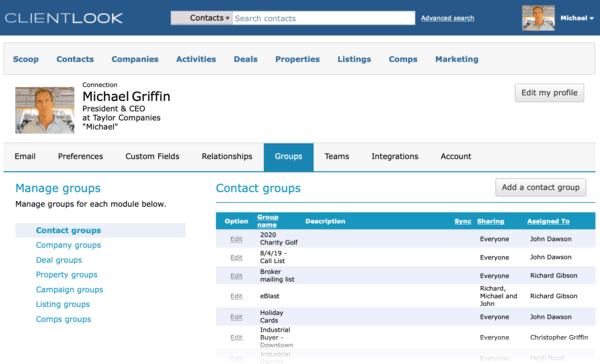Sort the table by Sync column
Viewport: 600px width, 364px height.
[x=463, y=221]
